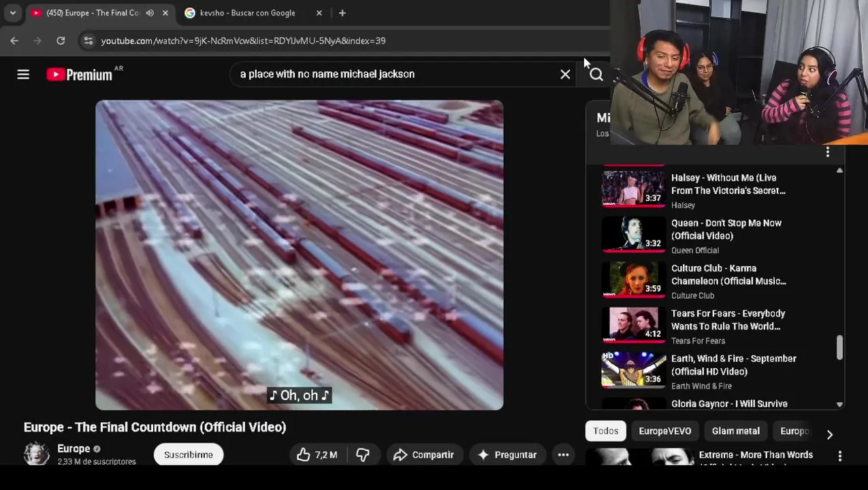Select the Europe Final Countdown tab
Screen dimensions: 868x490
93,13
